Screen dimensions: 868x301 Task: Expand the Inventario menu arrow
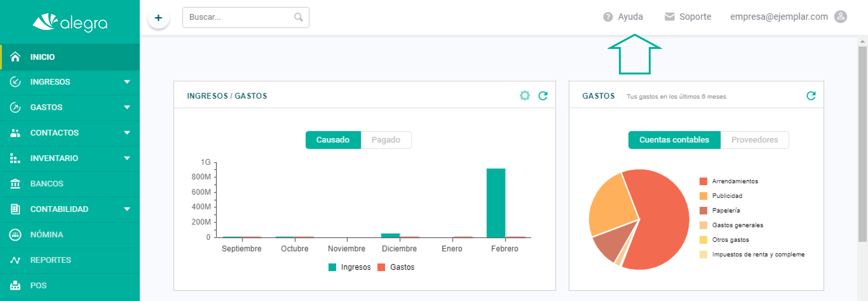point(127,158)
